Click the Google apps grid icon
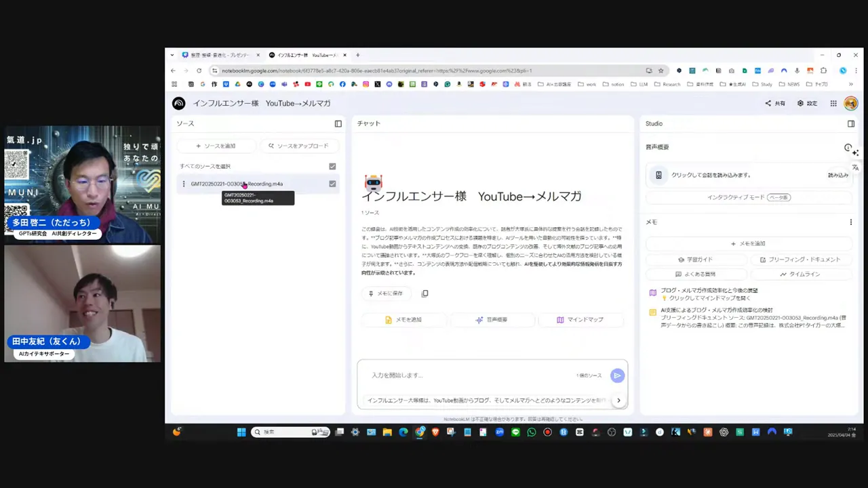Screen dimensions: 868x488 click(833, 103)
